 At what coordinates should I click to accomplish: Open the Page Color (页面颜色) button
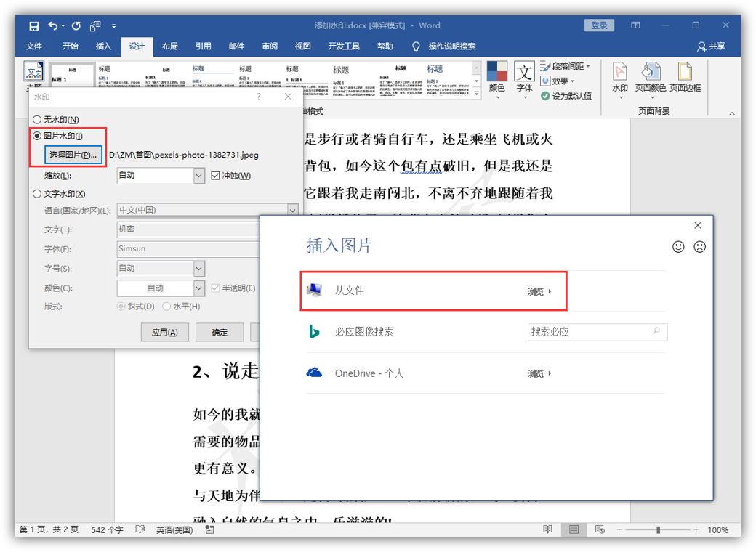pyautogui.click(x=651, y=80)
